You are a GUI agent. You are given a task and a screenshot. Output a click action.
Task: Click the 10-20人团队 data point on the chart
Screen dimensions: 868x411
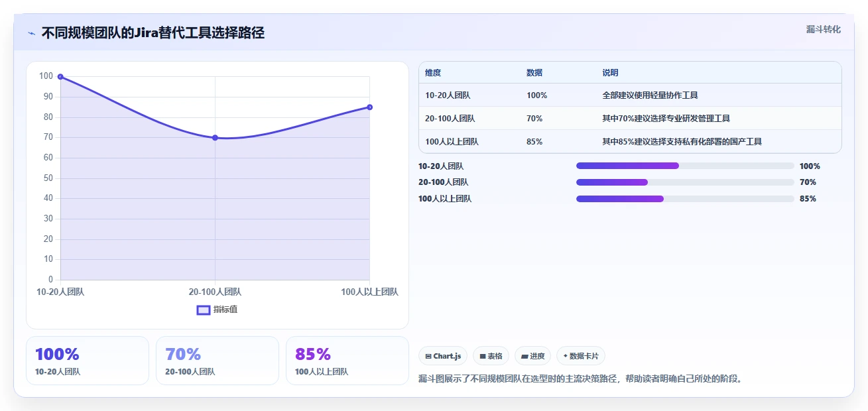coord(60,77)
